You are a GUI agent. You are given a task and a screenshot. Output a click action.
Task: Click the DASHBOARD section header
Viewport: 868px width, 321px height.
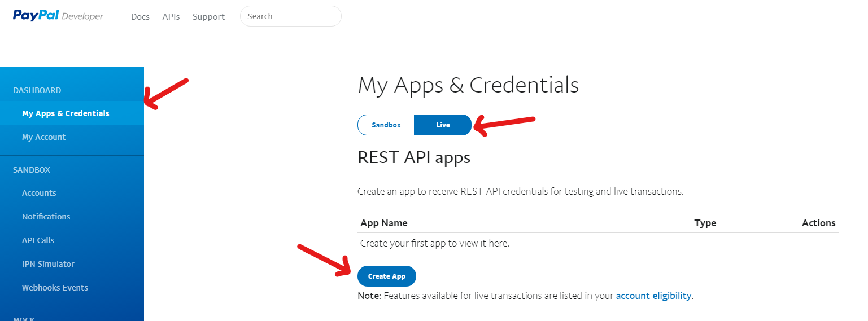coord(37,90)
